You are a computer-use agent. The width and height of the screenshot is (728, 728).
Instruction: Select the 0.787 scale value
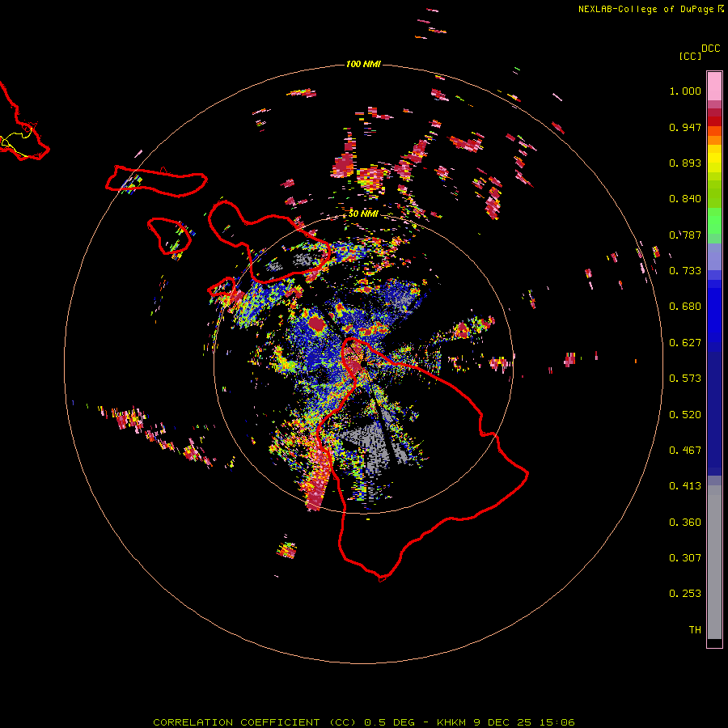click(x=685, y=235)
